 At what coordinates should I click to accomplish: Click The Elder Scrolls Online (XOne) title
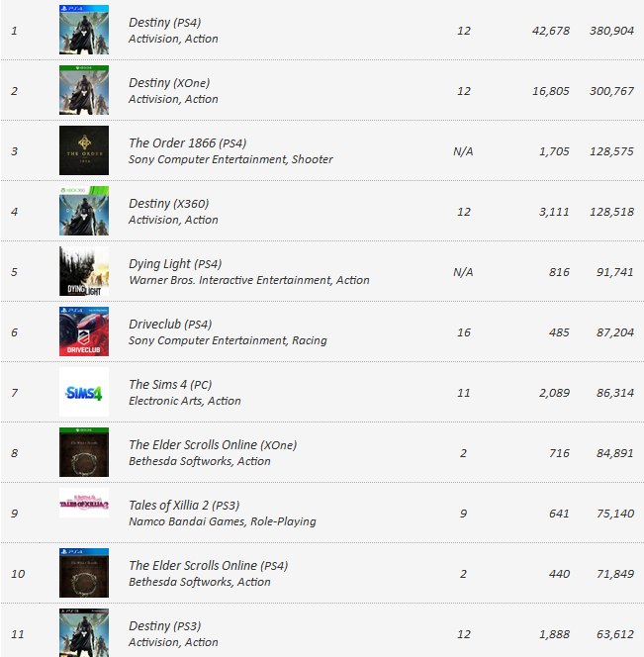(x=213, y=444)
